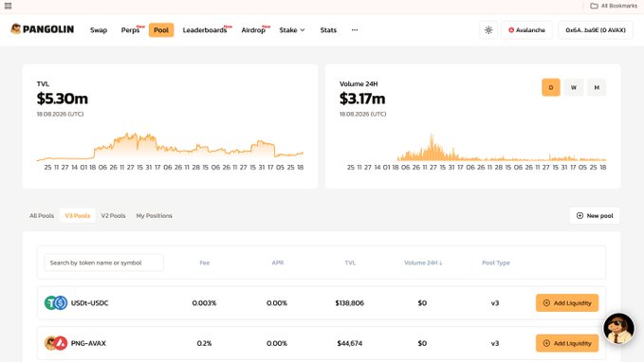
Task: Switch to the V3 Pools tab
Action: click(77, 215)
